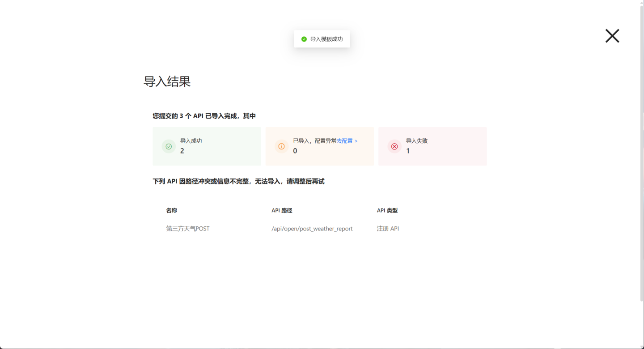
Task: Click the 导入结果 page heading
Action: pos(167,81)
